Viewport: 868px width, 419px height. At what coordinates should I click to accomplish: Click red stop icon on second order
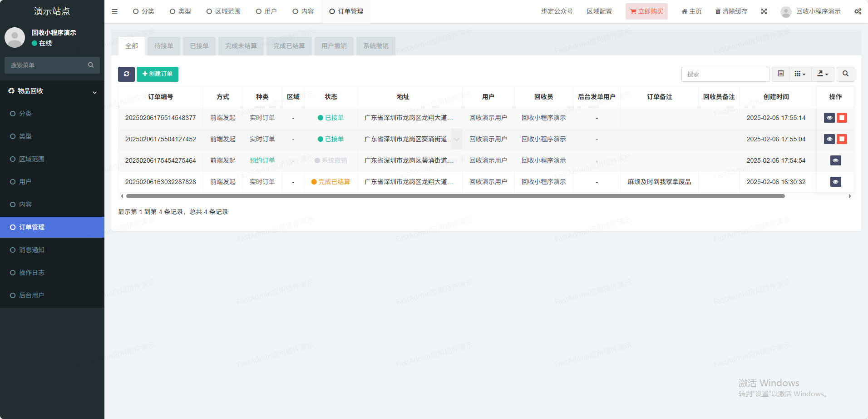pos(842,139)
